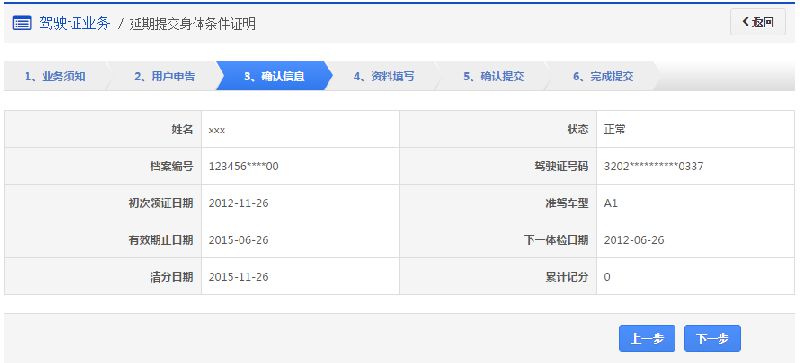This screenshot has width=800, height=363.
Task: Click the 准驾车型 value A1
Action: pyautogui.click(x=611, y=203)
